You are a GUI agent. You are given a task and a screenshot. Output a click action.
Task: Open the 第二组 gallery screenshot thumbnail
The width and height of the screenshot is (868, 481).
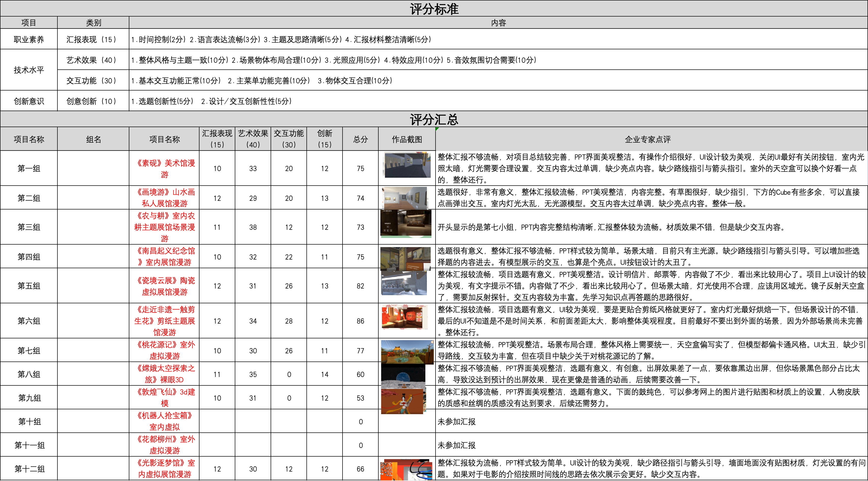[x=405, y=198]
